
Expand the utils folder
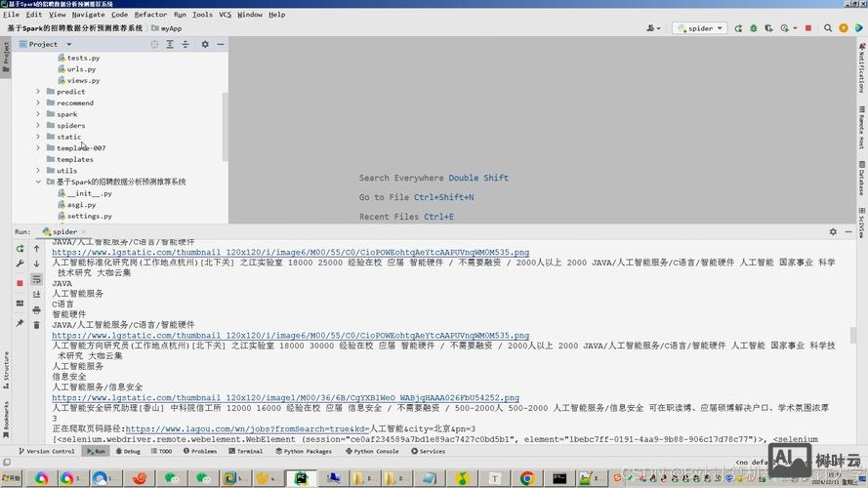(x=38, y=171)
